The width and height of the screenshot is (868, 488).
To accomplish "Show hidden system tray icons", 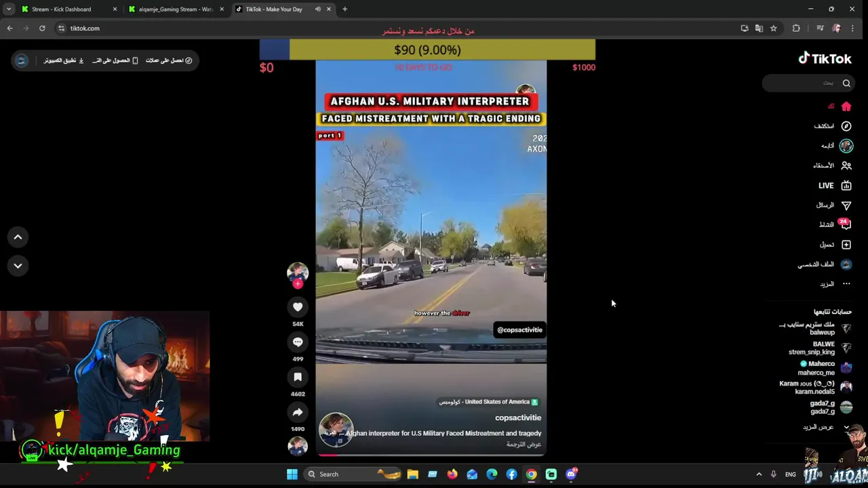I will [759, 474].
